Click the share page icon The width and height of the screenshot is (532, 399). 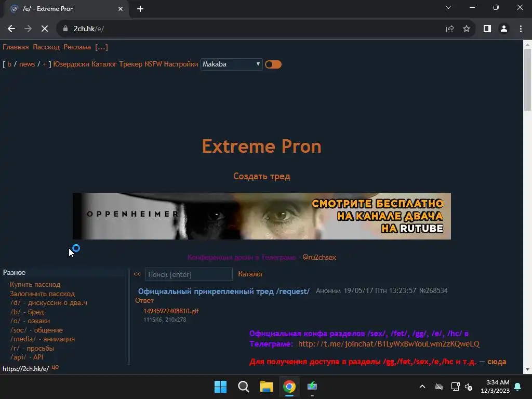tap(450, 29)
